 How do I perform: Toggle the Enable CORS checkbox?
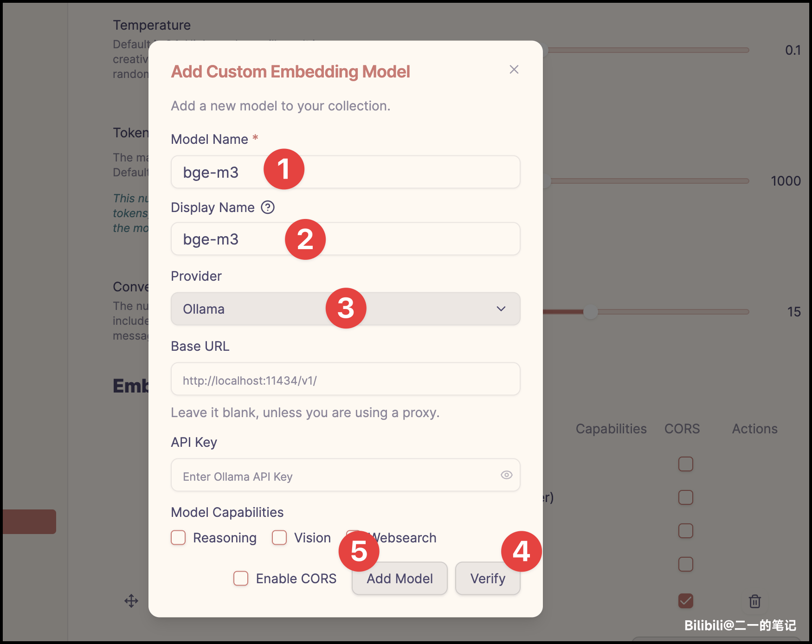point(241,579)
